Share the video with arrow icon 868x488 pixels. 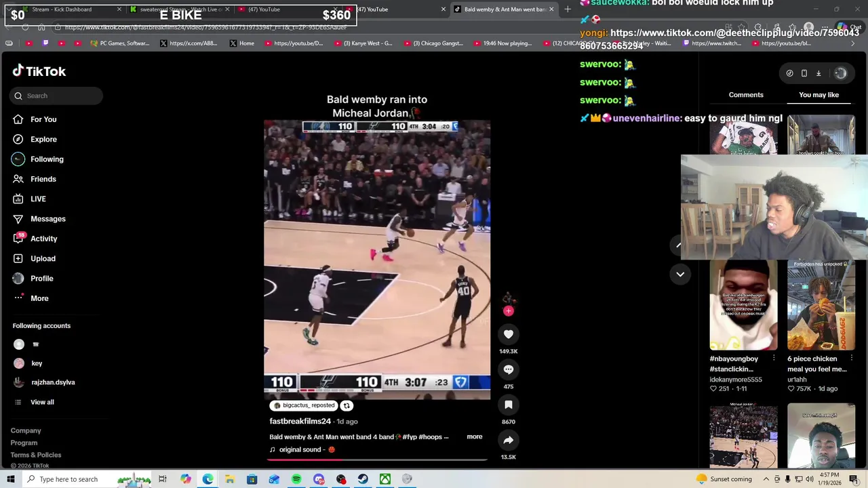509,440
